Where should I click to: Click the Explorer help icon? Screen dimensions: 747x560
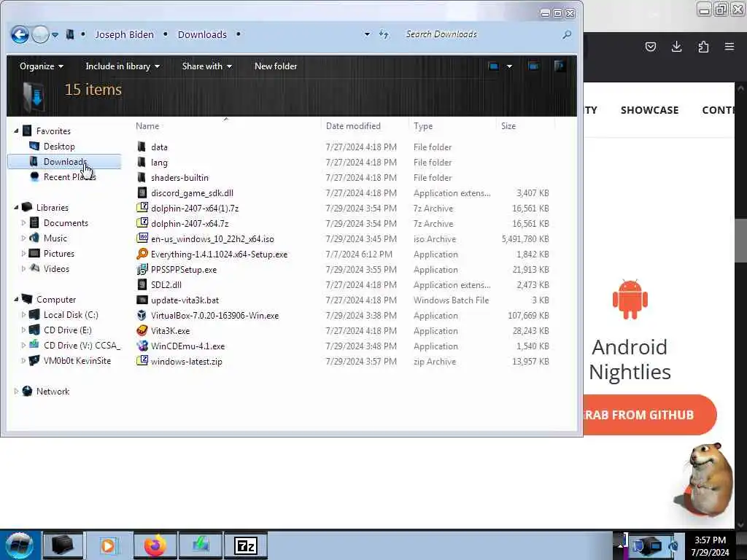560,66
